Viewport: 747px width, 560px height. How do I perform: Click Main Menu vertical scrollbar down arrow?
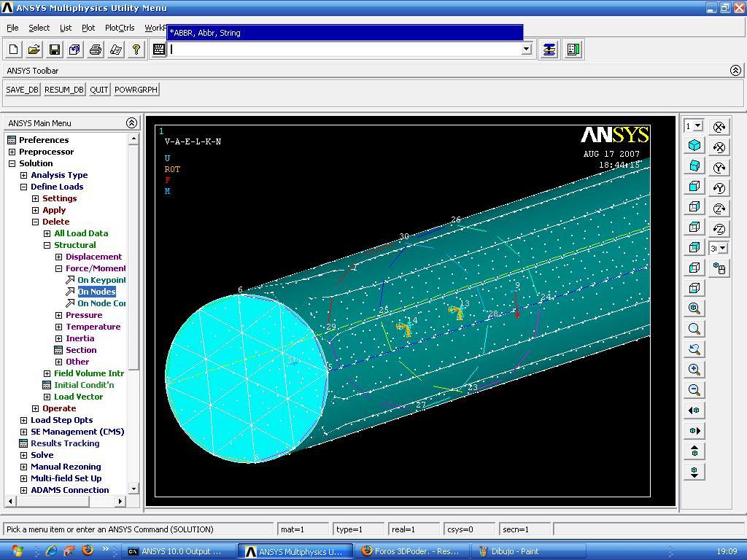point(133,489)
